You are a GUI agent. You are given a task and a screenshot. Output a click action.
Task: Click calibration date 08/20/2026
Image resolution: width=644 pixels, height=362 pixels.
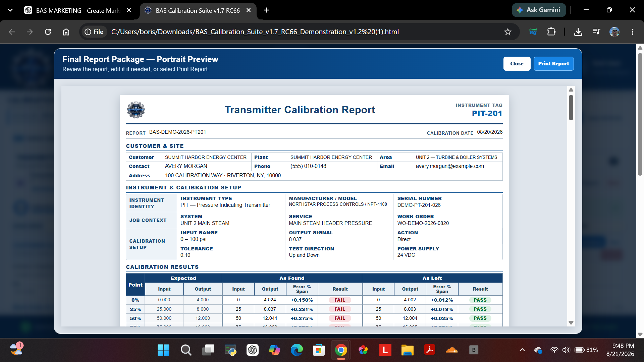pos(490,132)
